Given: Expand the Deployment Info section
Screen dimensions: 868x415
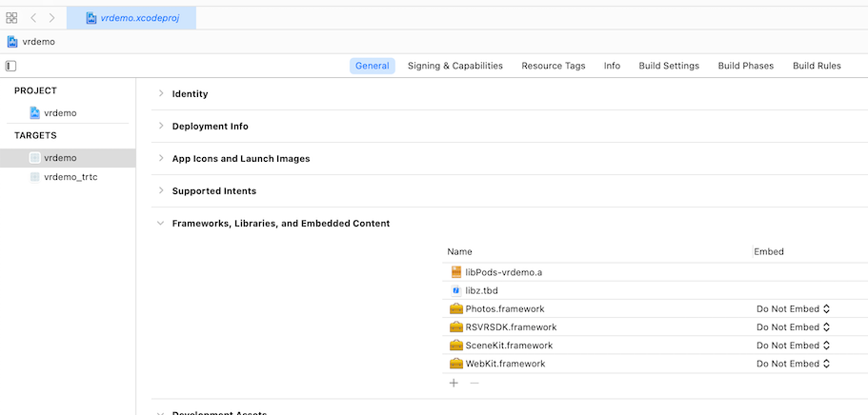Looking at the screenshot, I should [x=161, y=126].
